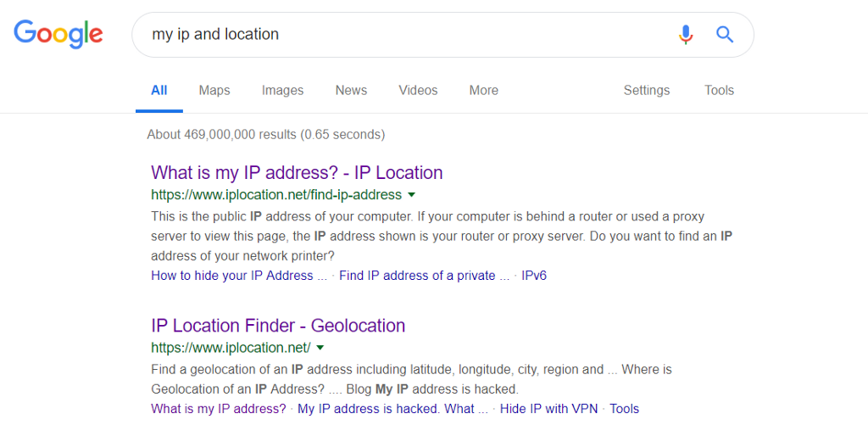Image resolution: width=868 pixels, height=436 pixels.
Task: Select the All results tab
Action: click(159, 91)
